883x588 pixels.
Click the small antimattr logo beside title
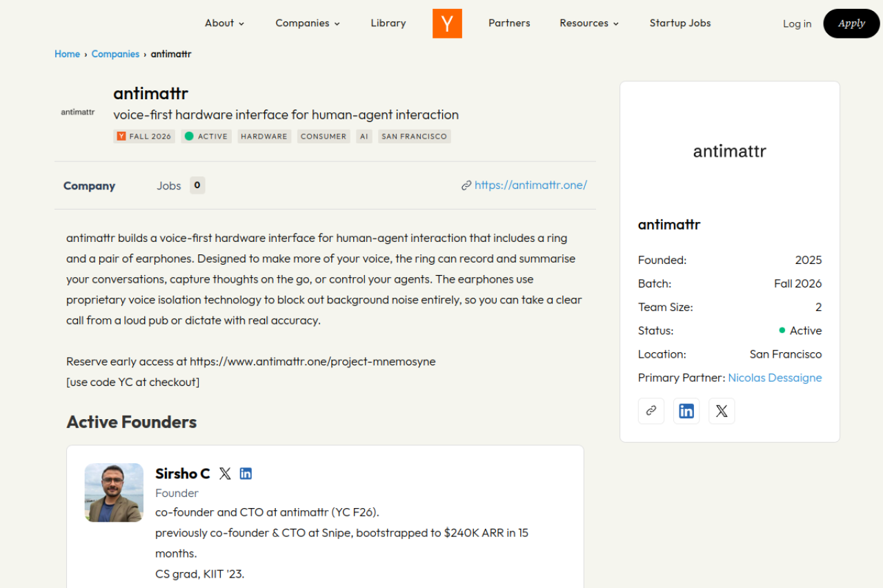coord(78,112)
